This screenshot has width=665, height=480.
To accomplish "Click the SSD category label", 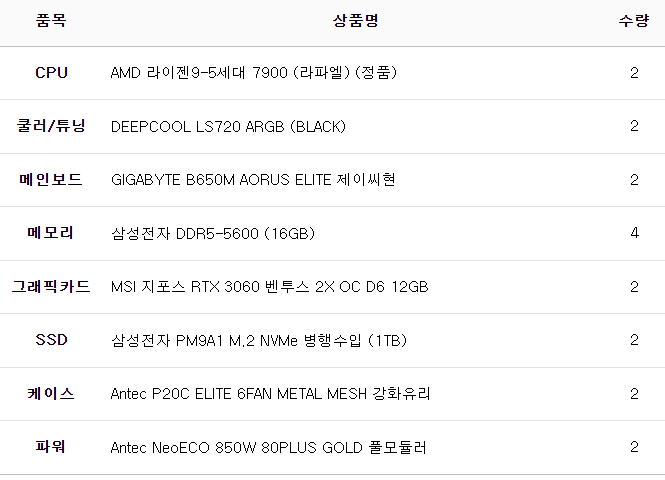I will coord(51,340).
